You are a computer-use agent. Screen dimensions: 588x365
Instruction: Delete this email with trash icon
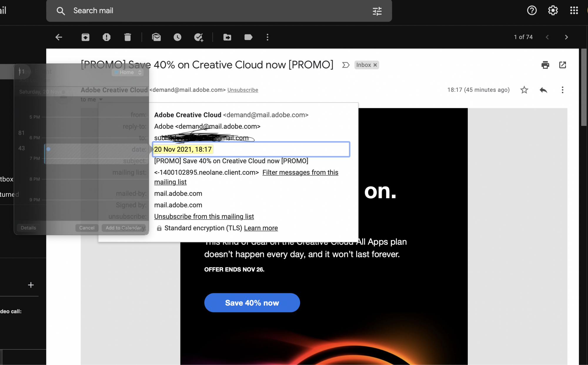tap(128, 37)
